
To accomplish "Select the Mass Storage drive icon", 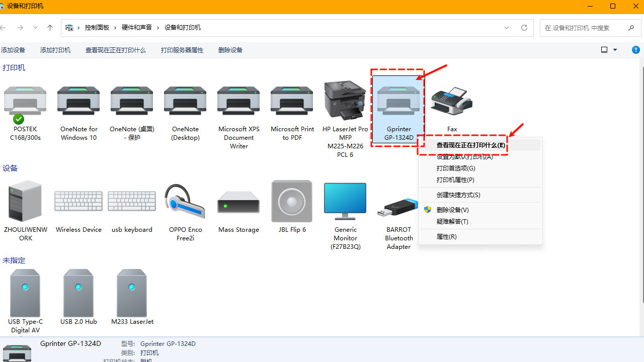I will (238, 202).
